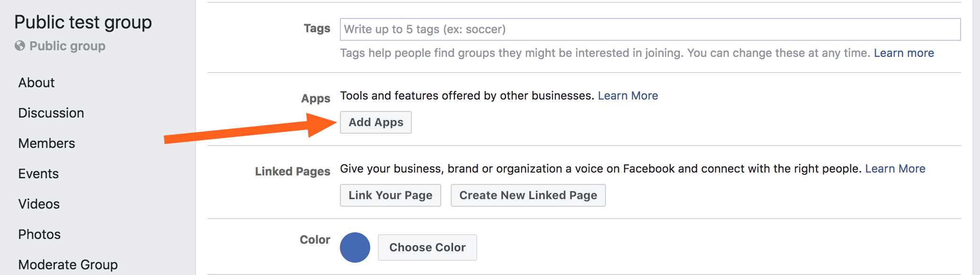
Task: Click the Tags input field
Action: click(x=650, y=29)
